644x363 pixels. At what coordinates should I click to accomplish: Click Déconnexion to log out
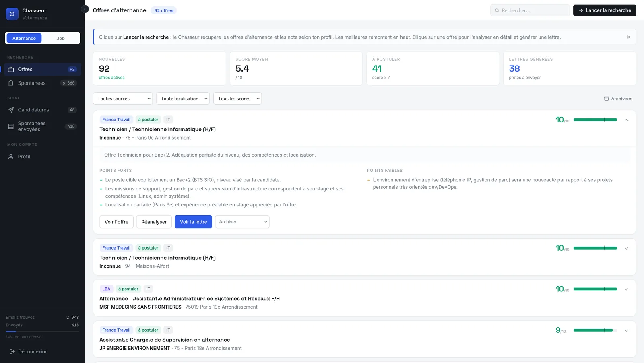click(x=29, y=351)
